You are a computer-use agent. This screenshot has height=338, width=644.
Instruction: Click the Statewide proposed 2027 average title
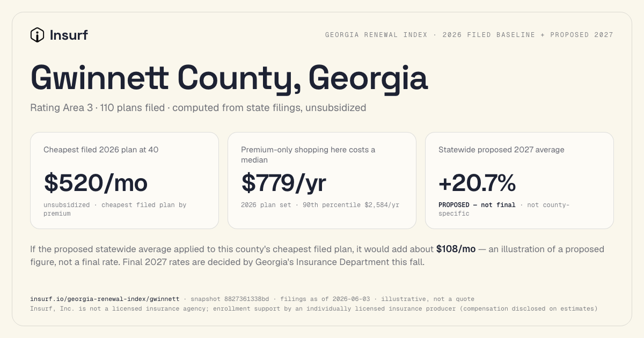coord(501,150)
